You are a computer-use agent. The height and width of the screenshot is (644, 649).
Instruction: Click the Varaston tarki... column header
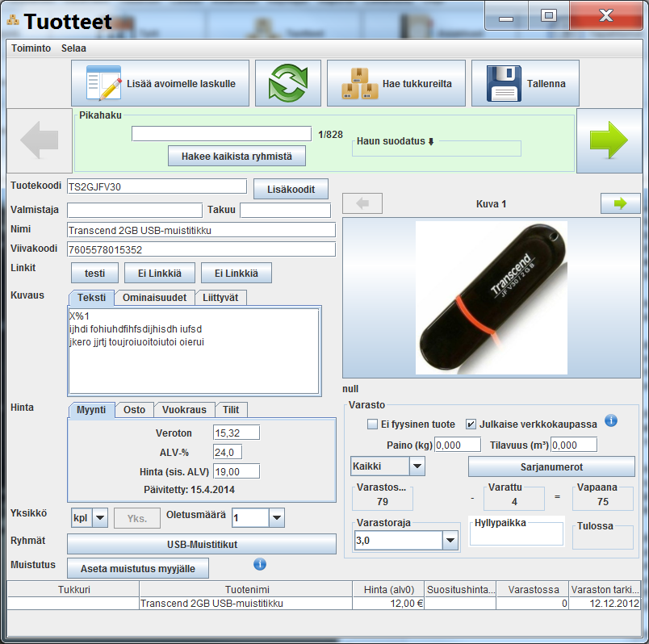pyautogui.click(x=605, y=589)
